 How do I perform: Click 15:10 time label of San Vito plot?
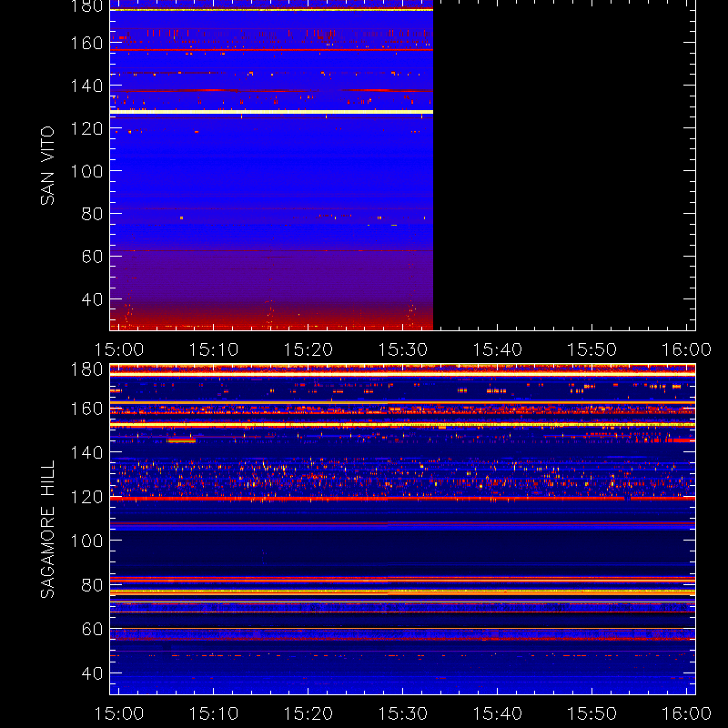pyautogui.click(x=214, y=349)
